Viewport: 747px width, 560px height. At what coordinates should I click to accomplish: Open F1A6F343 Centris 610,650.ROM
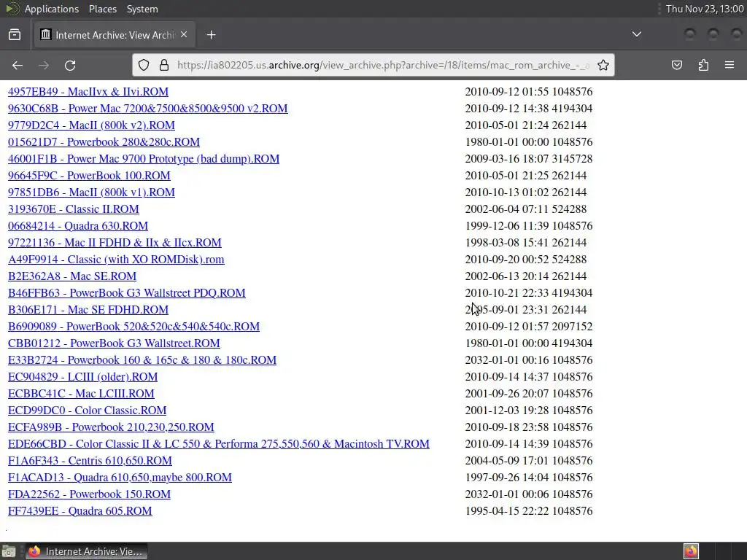90,461
